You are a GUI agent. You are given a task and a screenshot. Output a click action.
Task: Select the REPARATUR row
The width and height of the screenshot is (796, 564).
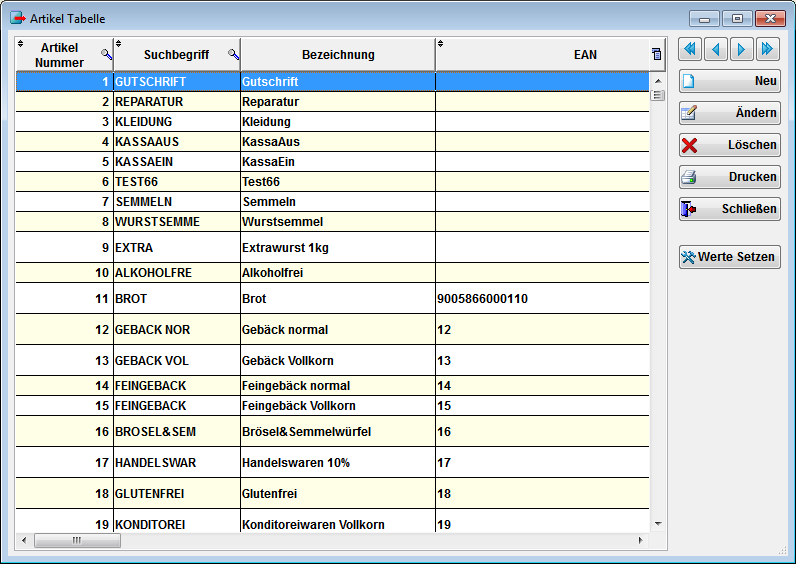(x=333, y=102)
